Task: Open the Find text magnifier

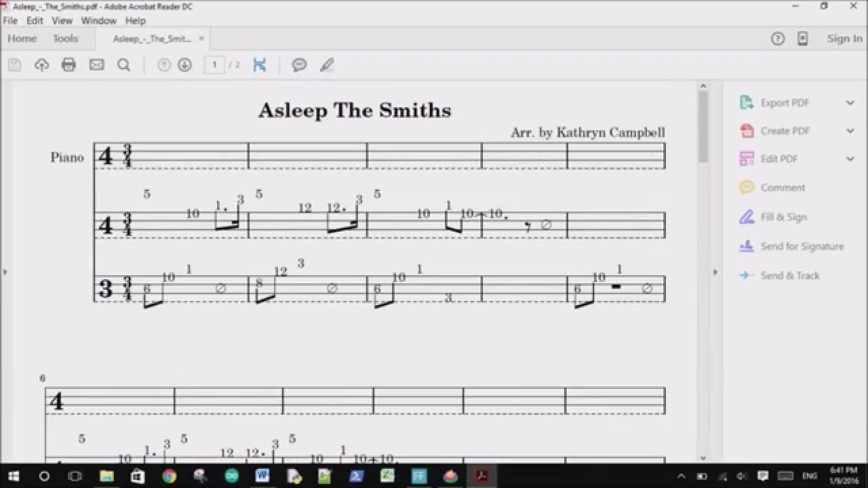Action: click(123, 65)
